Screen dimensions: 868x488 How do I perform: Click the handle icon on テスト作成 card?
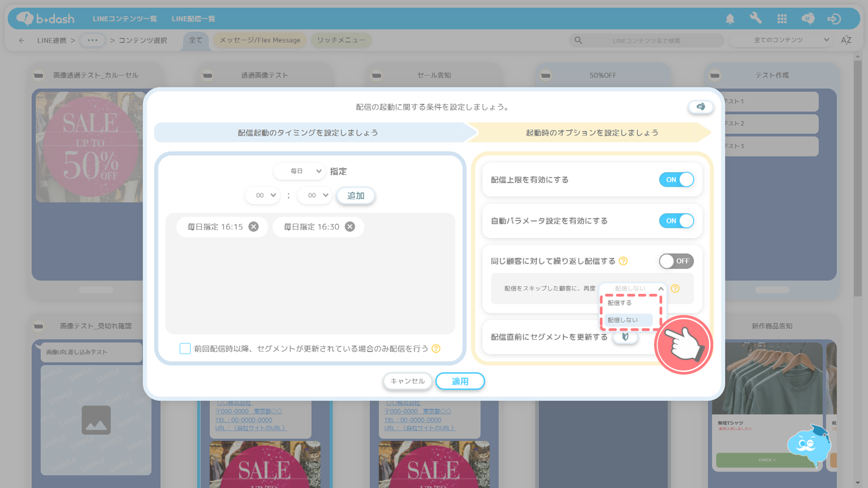(x=715, y=75)
